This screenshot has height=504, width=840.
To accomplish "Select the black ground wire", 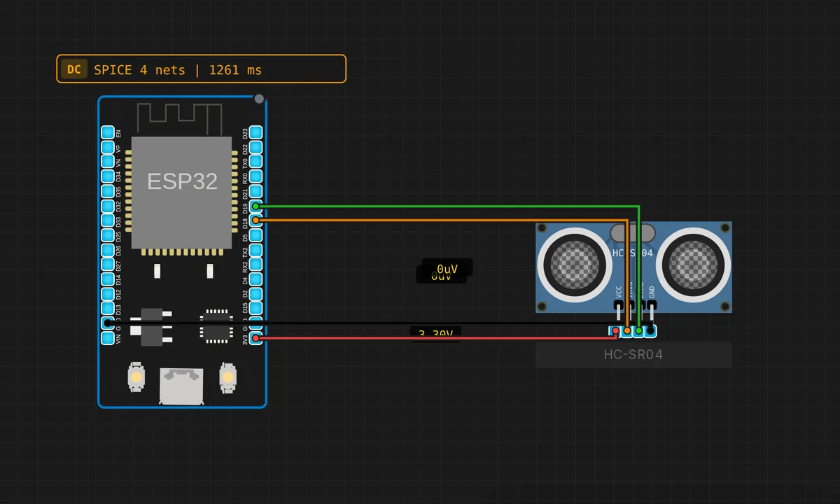I will pos(378,323).
